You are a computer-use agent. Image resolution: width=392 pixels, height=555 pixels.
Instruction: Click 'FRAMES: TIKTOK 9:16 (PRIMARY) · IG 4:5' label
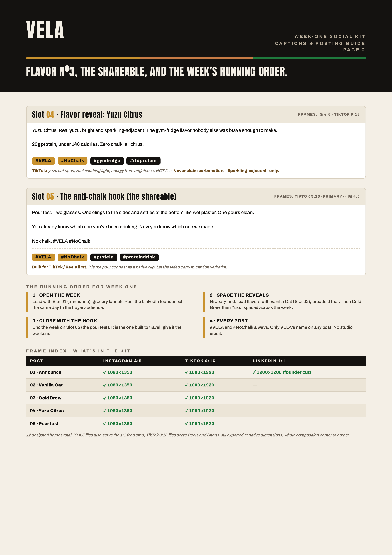click(x=317, y=196)
